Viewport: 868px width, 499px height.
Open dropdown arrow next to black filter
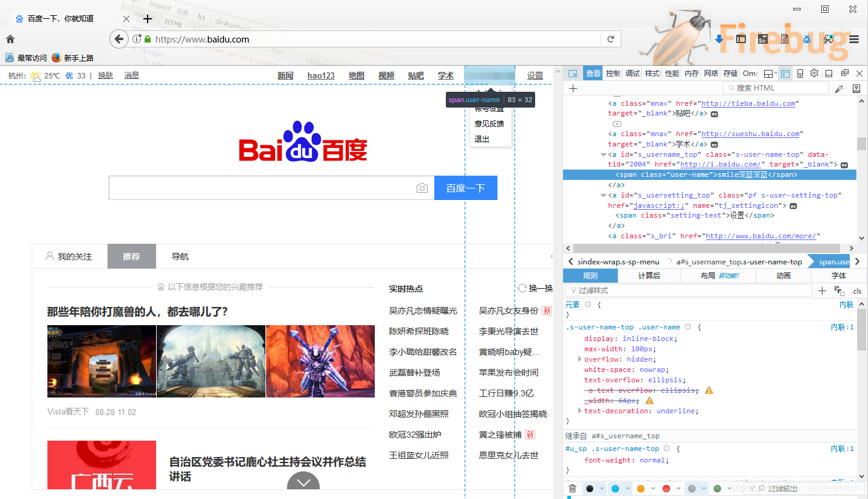[x=601, y=489]
